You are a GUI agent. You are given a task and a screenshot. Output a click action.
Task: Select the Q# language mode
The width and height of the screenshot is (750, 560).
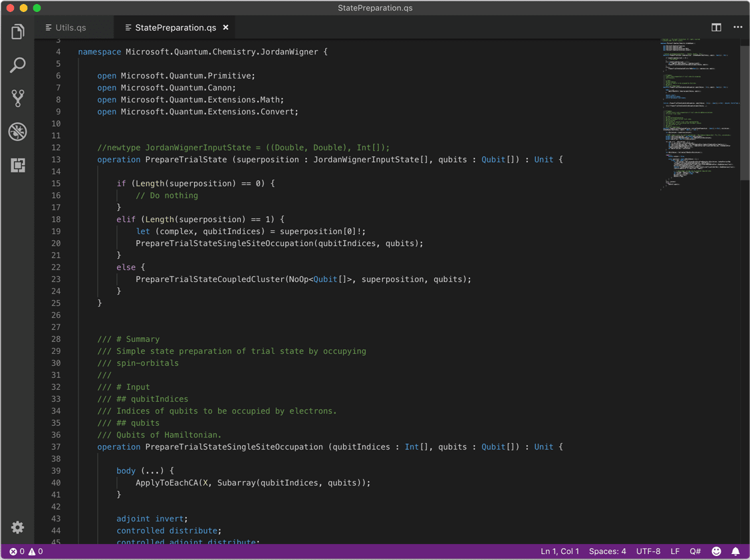[x=695, y=551]
